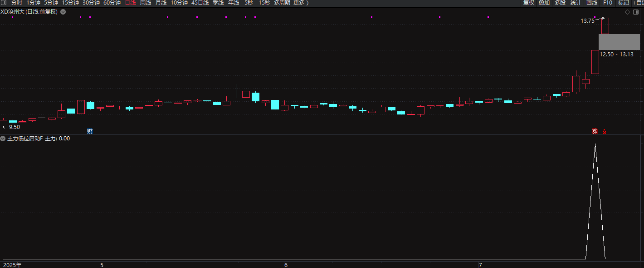The height and width of the screenshot is (268, 644).
Task: Select the 45日线 period tab
Action: click(200, 3)
